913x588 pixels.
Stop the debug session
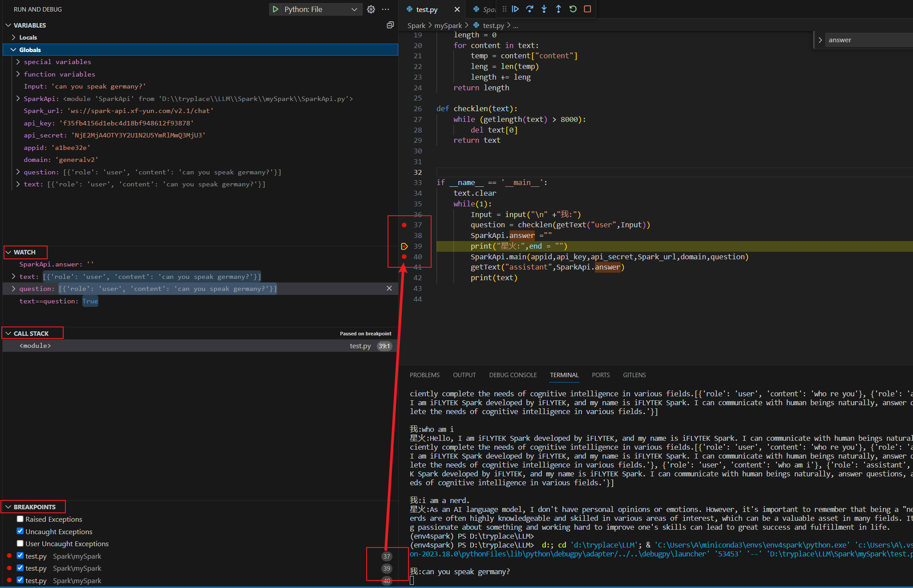[587, 9]
